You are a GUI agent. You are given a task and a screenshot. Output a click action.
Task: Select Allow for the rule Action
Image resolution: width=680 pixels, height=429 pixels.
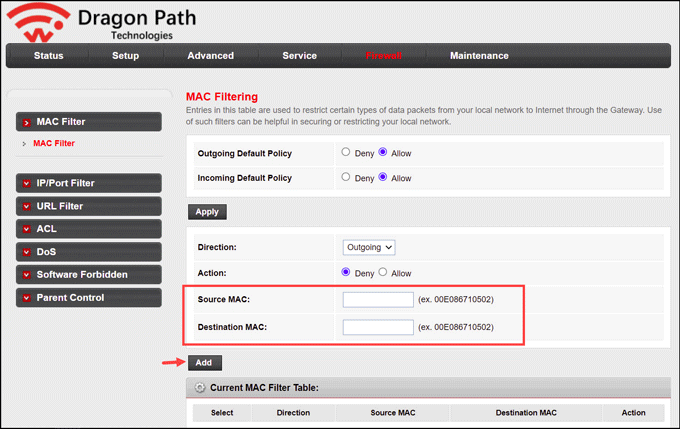[x=382, y=272]
